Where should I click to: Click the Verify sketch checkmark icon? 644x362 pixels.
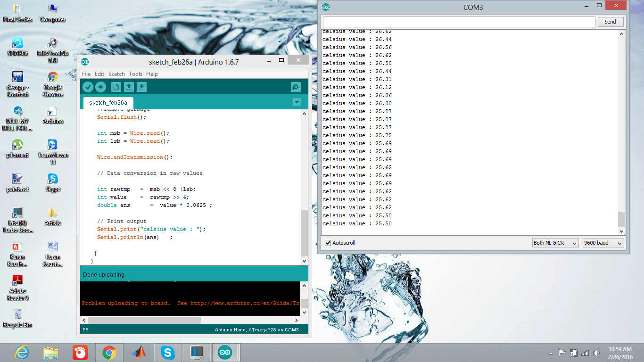[x=88, y=87]
